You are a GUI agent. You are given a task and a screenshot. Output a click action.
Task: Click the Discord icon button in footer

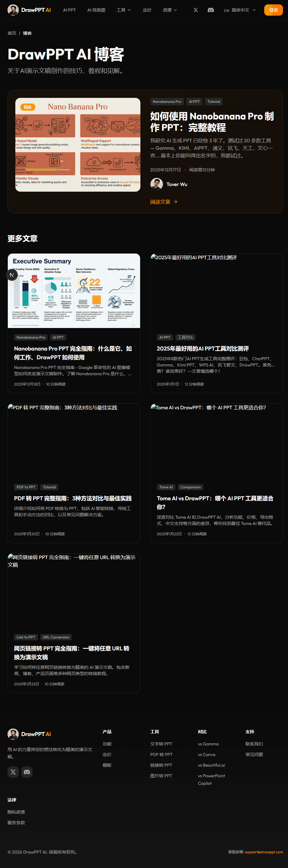pyautogui.click(x=27, y=772)
